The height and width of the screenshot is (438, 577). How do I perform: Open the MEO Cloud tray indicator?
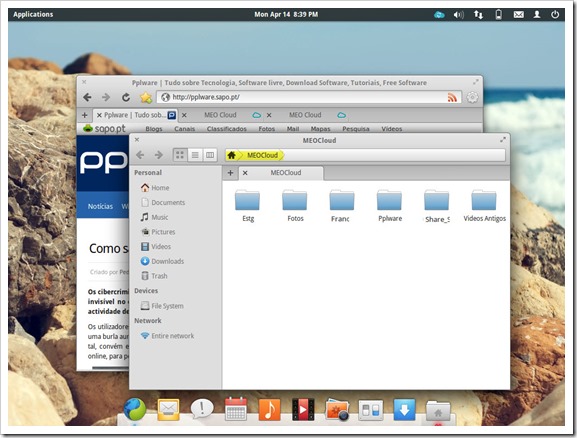[x=439, y=15]
